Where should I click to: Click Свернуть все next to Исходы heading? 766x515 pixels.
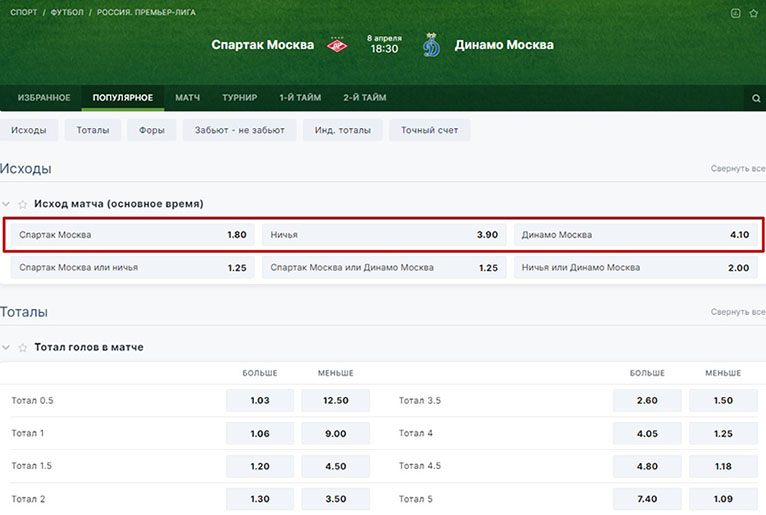coord(737,169)
